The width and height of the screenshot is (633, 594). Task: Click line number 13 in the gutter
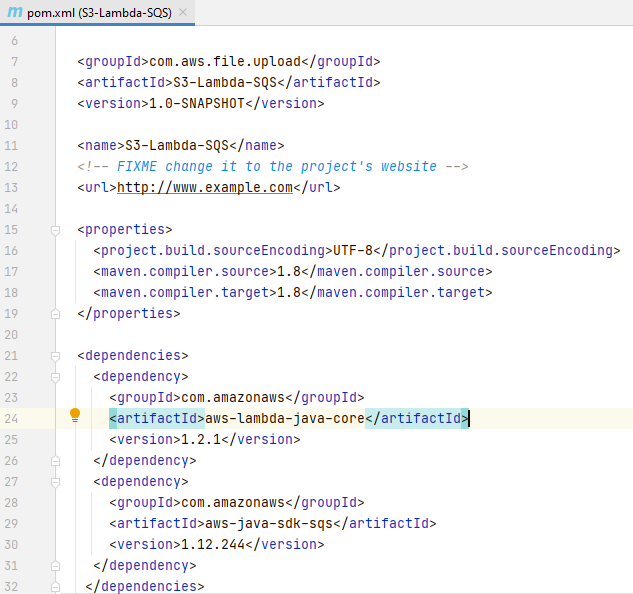point(11,187)
